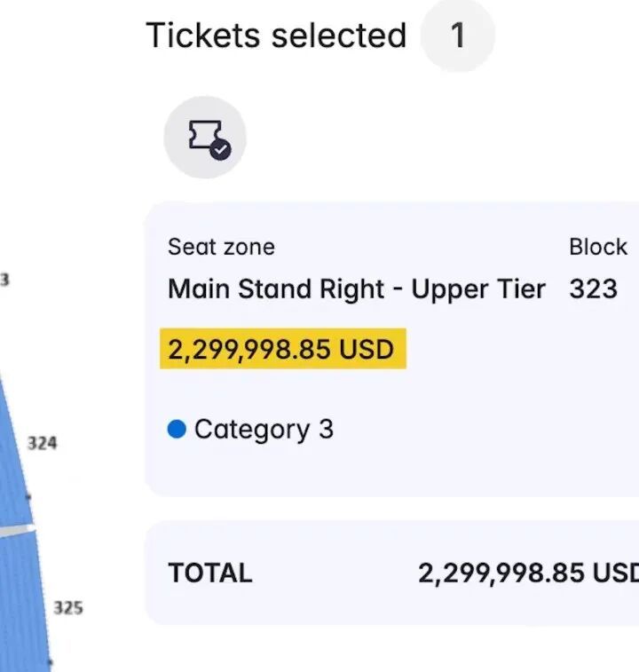The width and height of the screenshot is (639, 672).
Task: Select block number 323 in ticket card
Action: (x=593, y=289)
